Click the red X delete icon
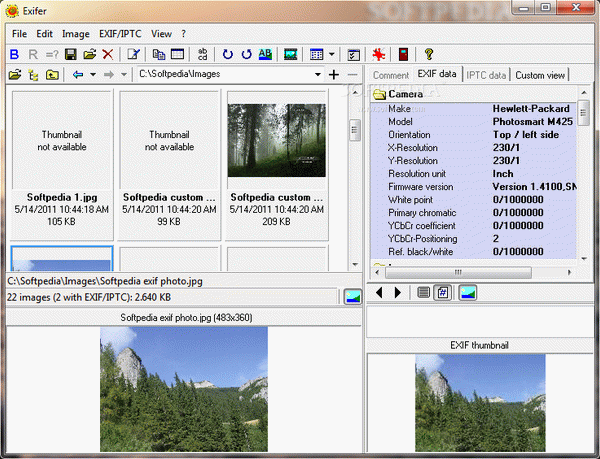The width and height of the screenshot is (600, 459). [108, 55]
